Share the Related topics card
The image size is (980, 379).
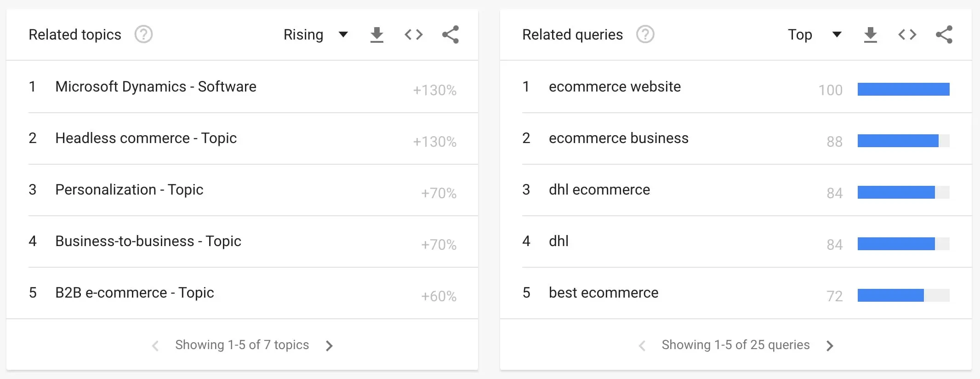click(x=450, y=34)
